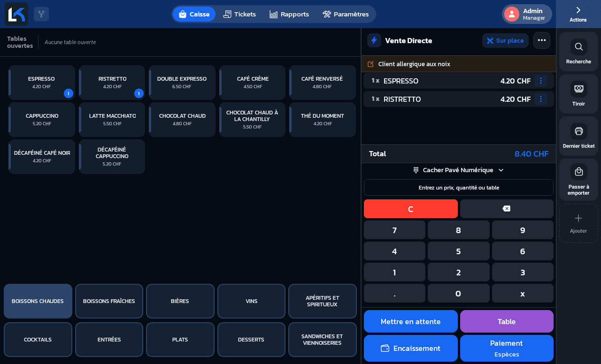Click the ESPRESSO order line name
601x364 pixels.
point(401,81)
